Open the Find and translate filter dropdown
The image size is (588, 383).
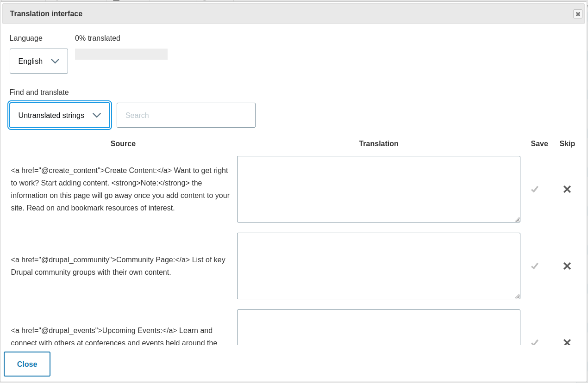(x=59, y=115)
